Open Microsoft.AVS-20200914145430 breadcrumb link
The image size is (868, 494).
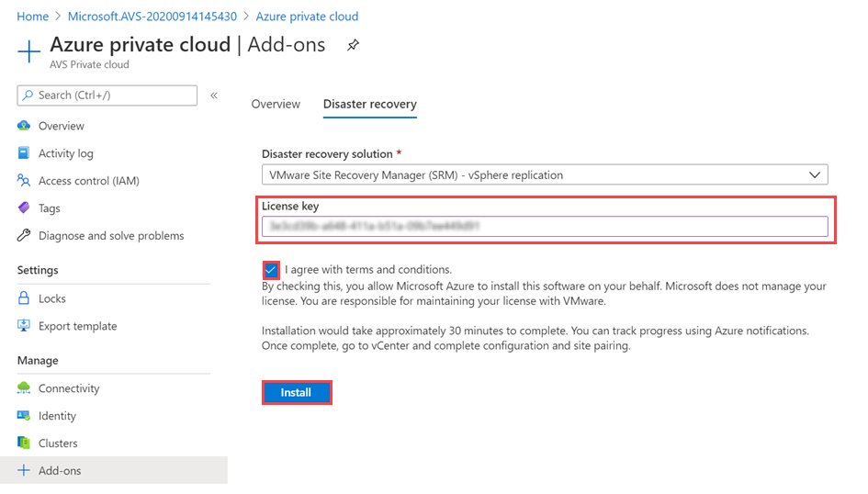pos(152,17)
